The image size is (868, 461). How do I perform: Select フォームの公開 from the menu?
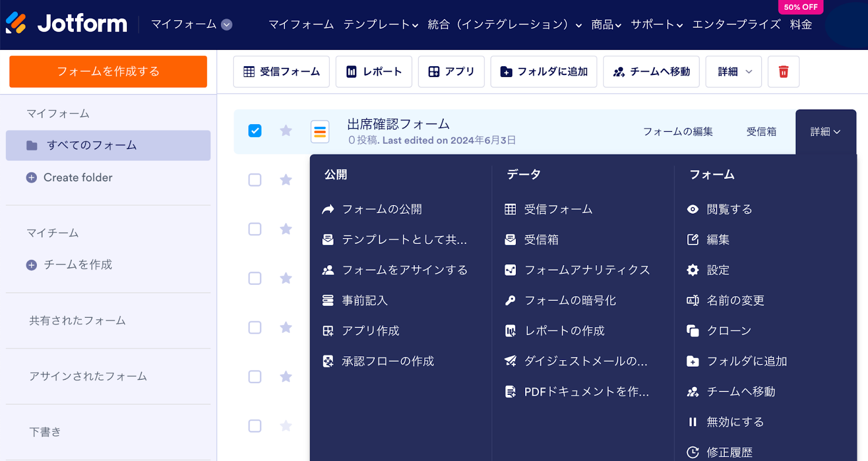[382, 209]
